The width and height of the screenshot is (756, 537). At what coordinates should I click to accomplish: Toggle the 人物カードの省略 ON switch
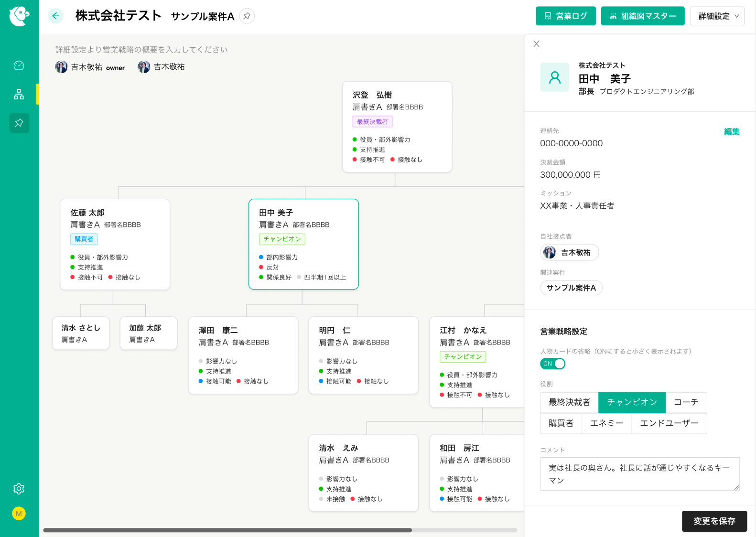pos(553,364)
